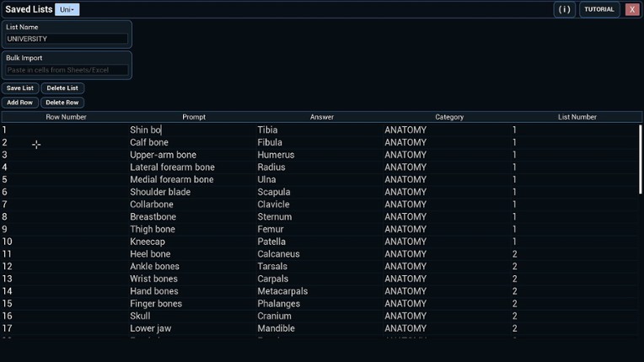Click the List Name input field

pyautogui.click(x=67, y=39)
